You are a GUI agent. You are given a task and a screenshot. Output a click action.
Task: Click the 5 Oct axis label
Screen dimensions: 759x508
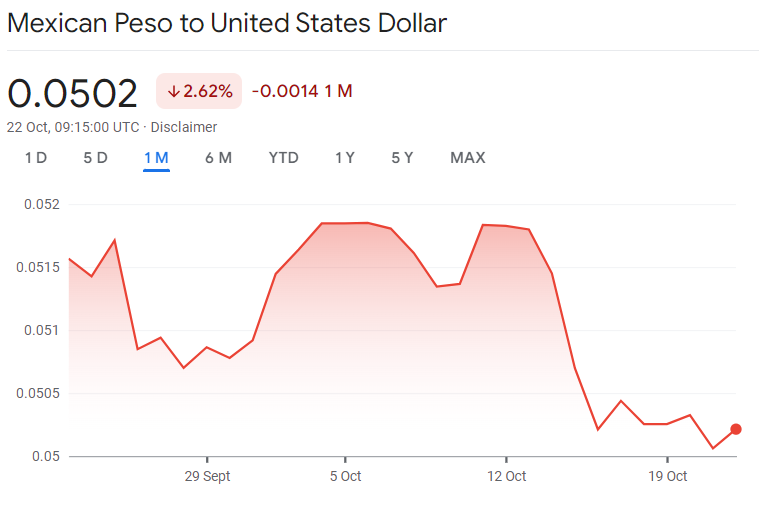(x=345, y=476)
